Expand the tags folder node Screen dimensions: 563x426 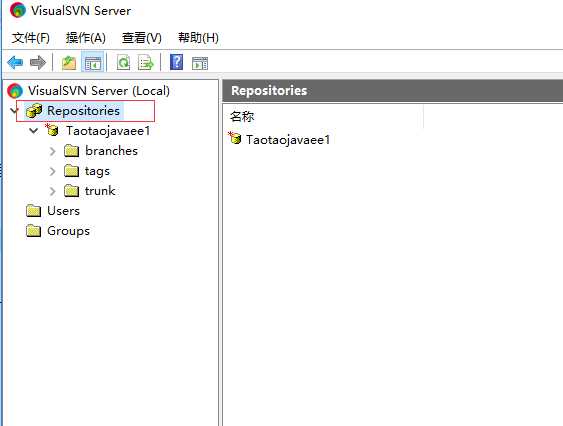coord(52,171)
